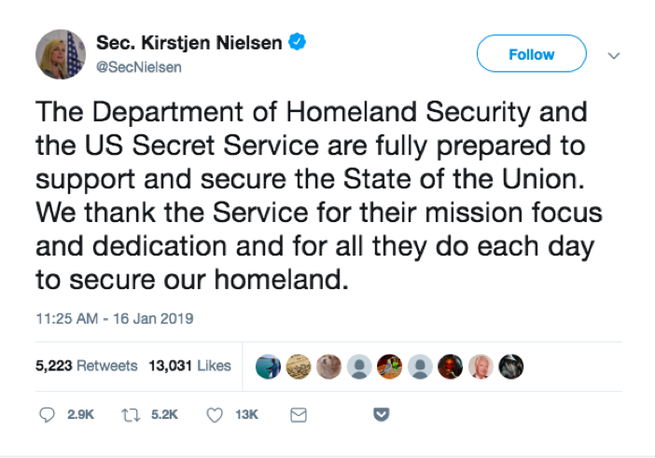Open the Sec. Kirstjen Nielsen profile name

tap(189, 43)
